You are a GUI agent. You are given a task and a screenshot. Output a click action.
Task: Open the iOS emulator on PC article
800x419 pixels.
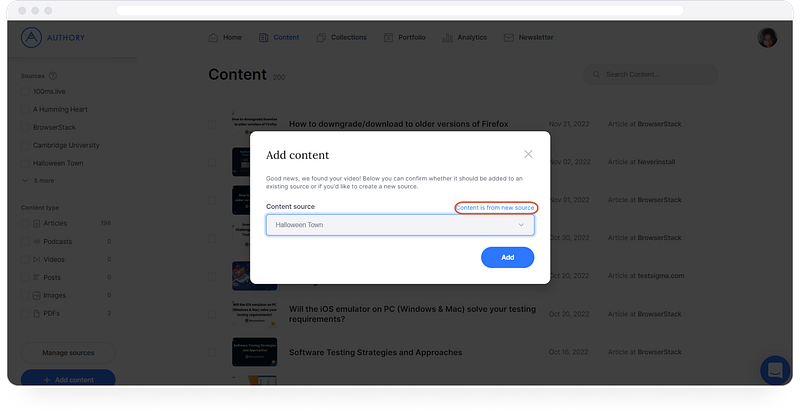click(x=412, y=314)
